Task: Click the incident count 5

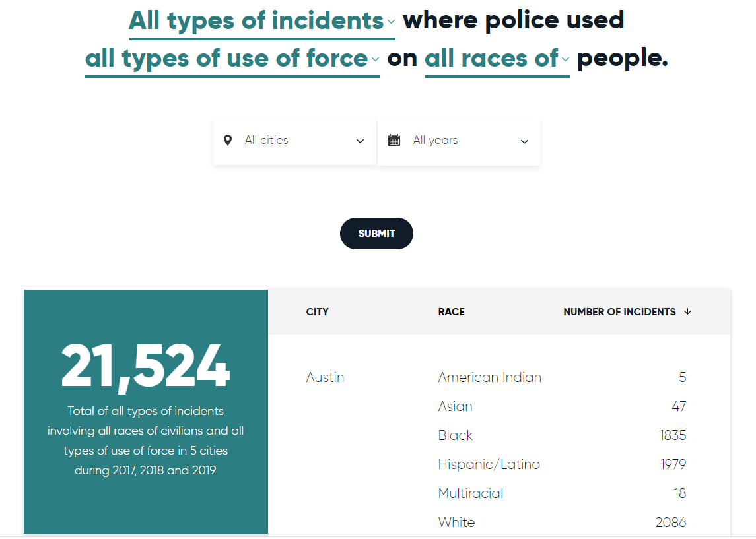Action: click(682, 377)
